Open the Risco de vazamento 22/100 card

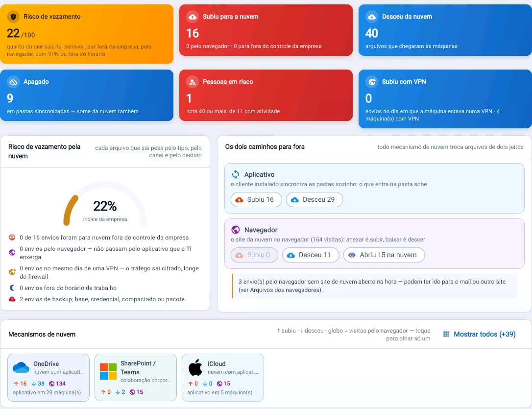[x=87, y=34]
